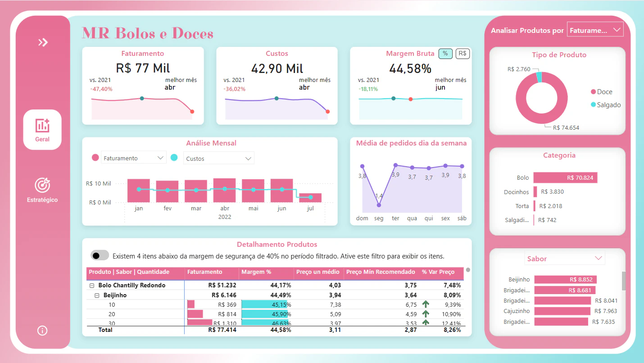644x363 pixels.
Task: Click the Salgado legend marker
Action: [593, 105]
